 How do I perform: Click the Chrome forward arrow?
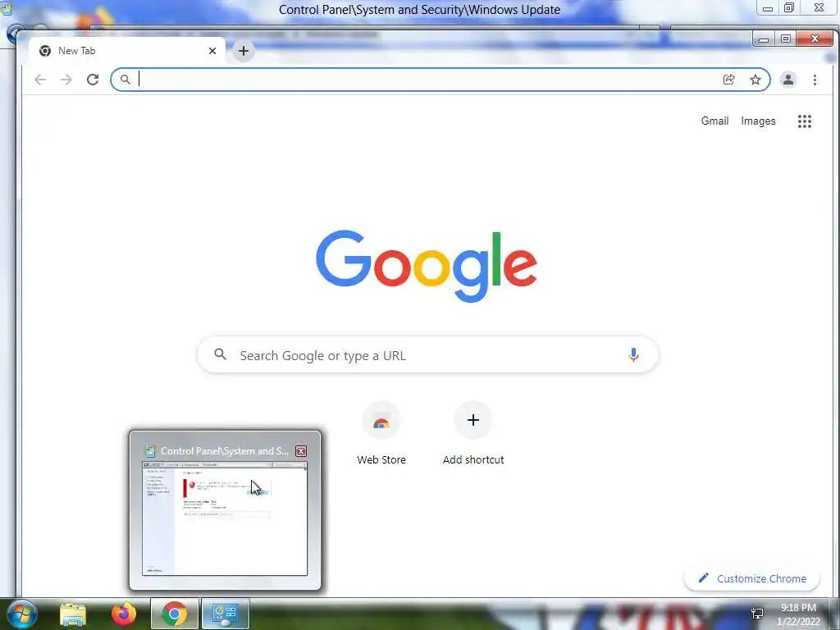coord(66,80)
